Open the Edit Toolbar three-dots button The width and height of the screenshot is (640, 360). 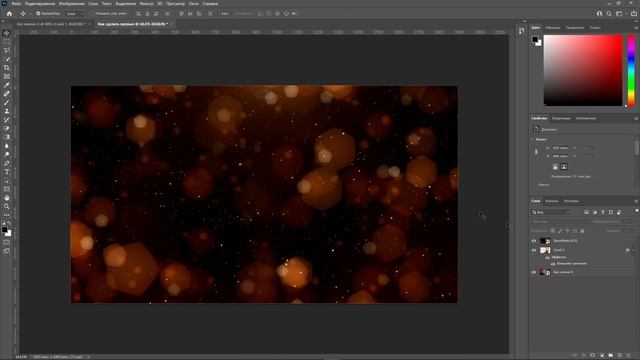(7, 215)
